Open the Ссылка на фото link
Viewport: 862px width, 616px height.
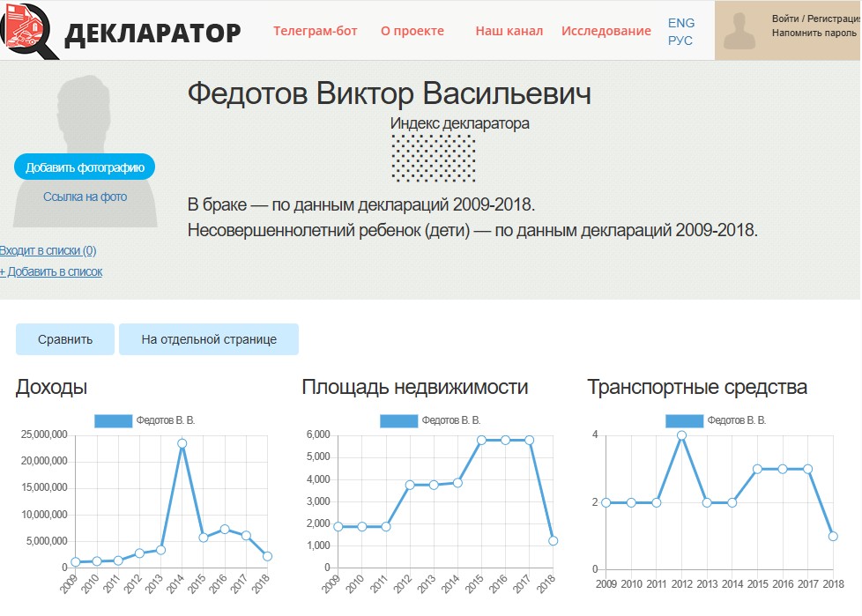[x=85, y=197]
